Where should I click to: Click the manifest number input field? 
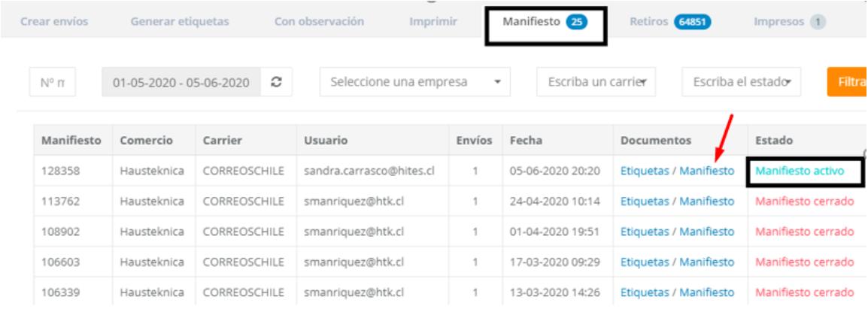point(53,82)
